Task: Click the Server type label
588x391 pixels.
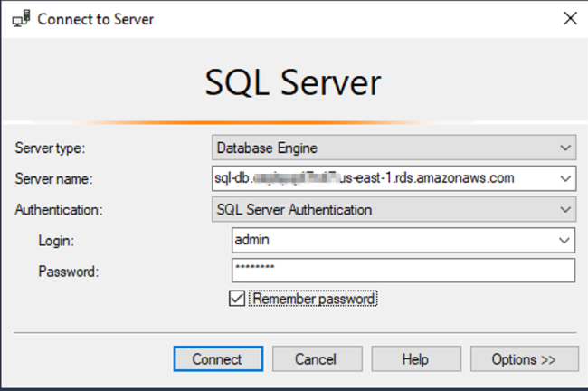Action: click(x=51, y=148)
